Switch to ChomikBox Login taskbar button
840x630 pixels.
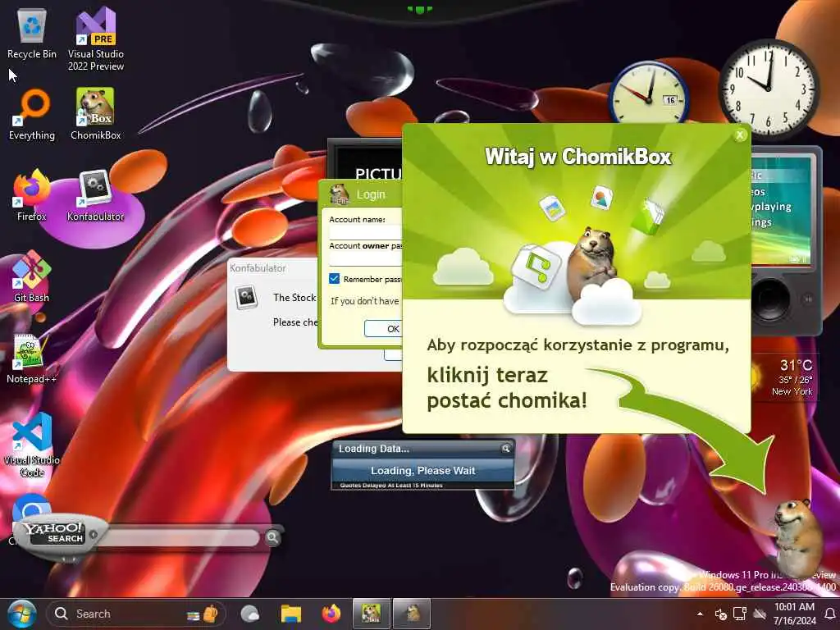click(x=372, y=614)
